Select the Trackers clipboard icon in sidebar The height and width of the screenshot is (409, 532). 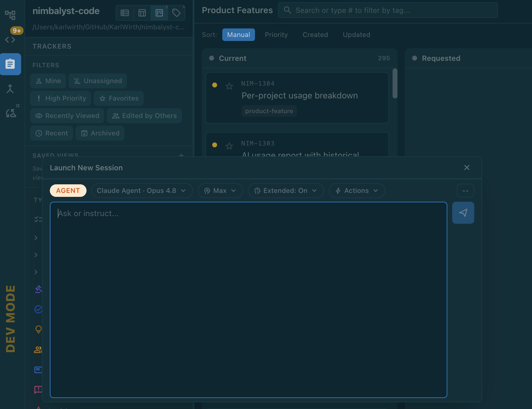click(10, 64)
